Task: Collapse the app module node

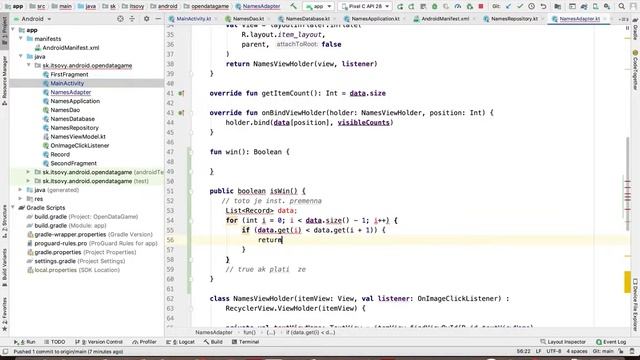Action: point(13,30)
